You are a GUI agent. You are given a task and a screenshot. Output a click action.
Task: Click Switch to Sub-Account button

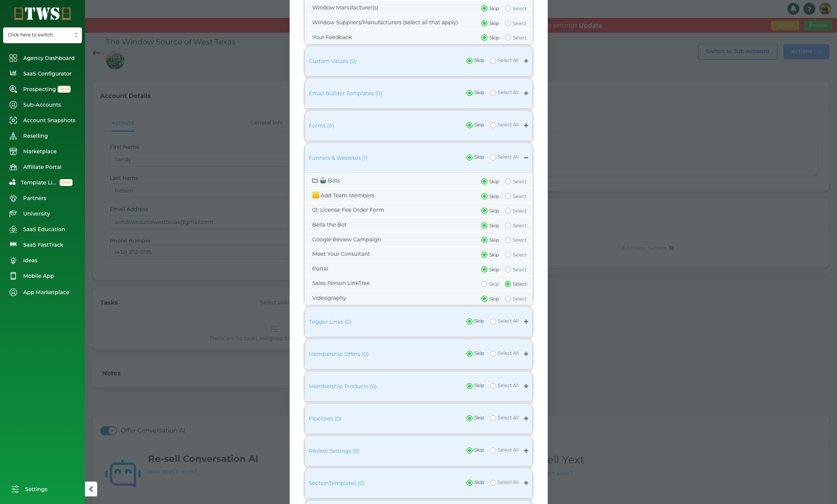[x=738, y=51]
